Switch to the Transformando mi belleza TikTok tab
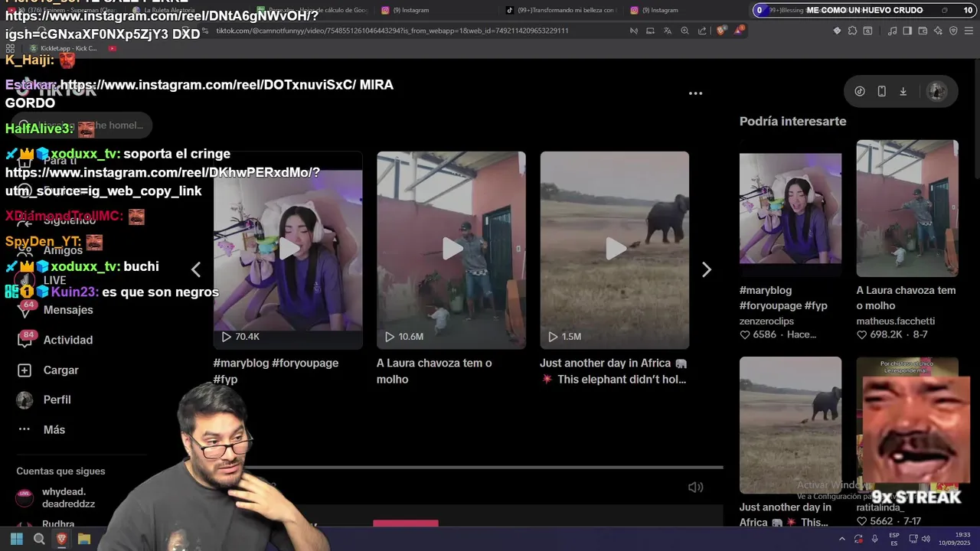 point(563,10)
